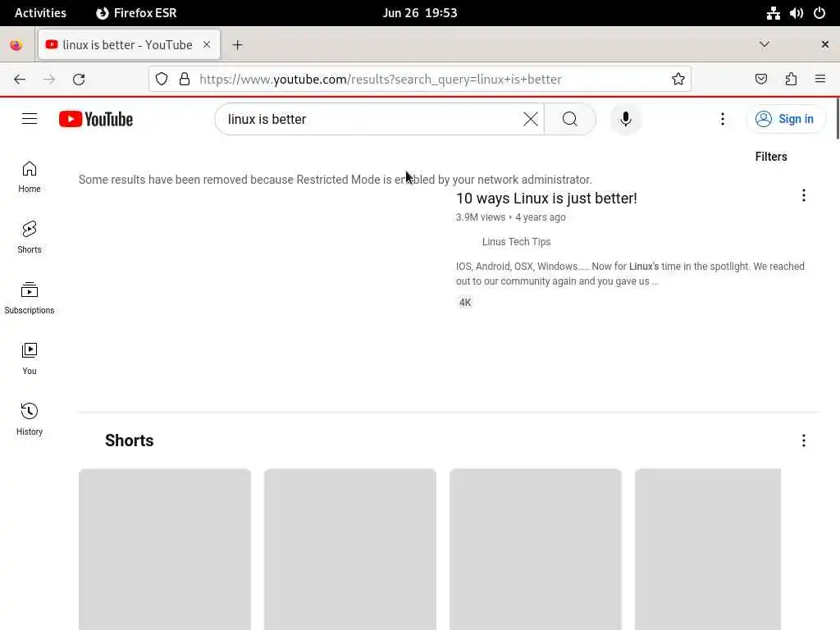Go to Home in the sidebar
Image resolution: width=840 pixels, height=630 pixels.
[x=30, y=177]
